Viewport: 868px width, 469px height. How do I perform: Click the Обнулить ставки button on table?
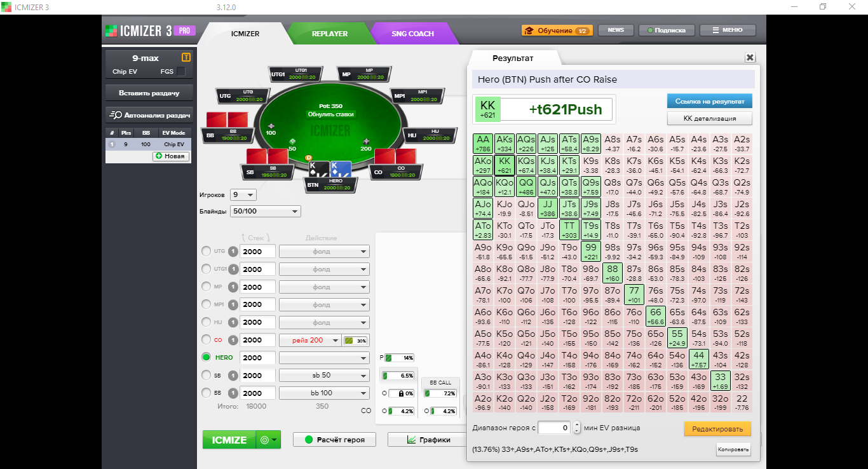330,114
